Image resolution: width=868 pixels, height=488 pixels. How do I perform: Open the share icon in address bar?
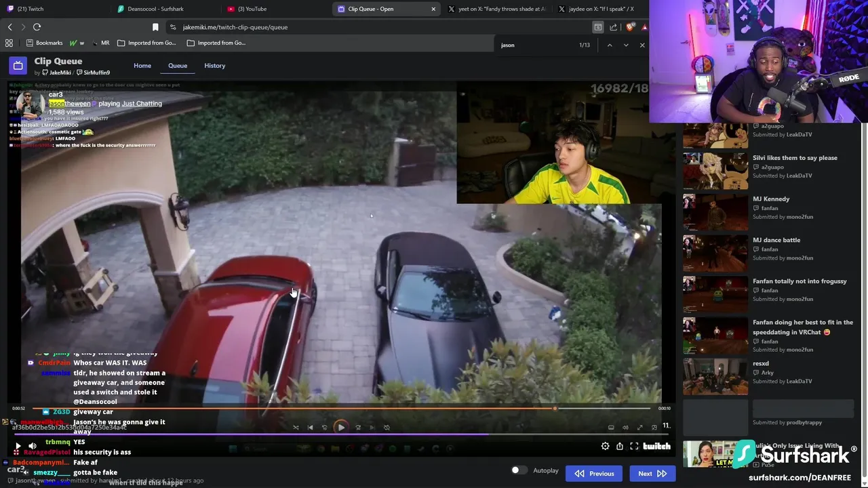click(x=614, y=27)
